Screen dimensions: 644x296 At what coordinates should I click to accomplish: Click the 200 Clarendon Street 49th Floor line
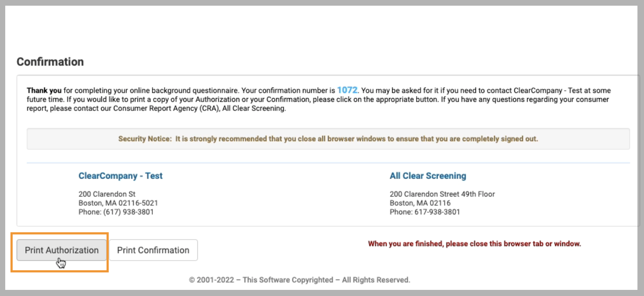pos(442,194)
